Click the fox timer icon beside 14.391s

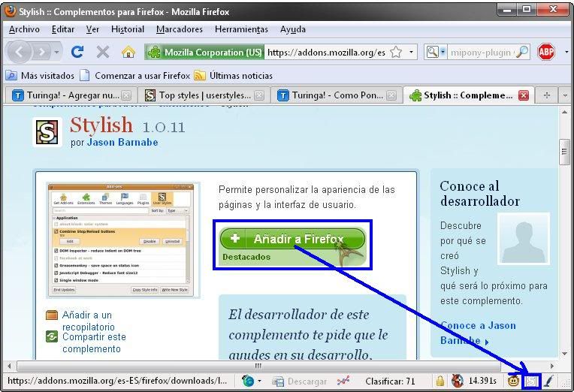457,381
